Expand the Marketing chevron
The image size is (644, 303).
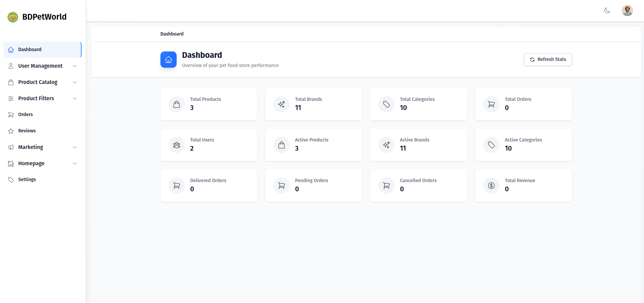pos(75,147)
